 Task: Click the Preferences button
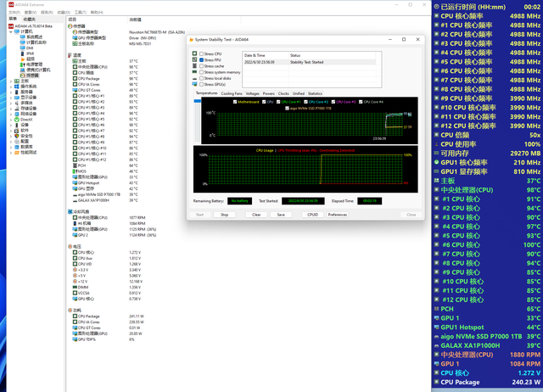pyautogui.click(x=338, y=215)
